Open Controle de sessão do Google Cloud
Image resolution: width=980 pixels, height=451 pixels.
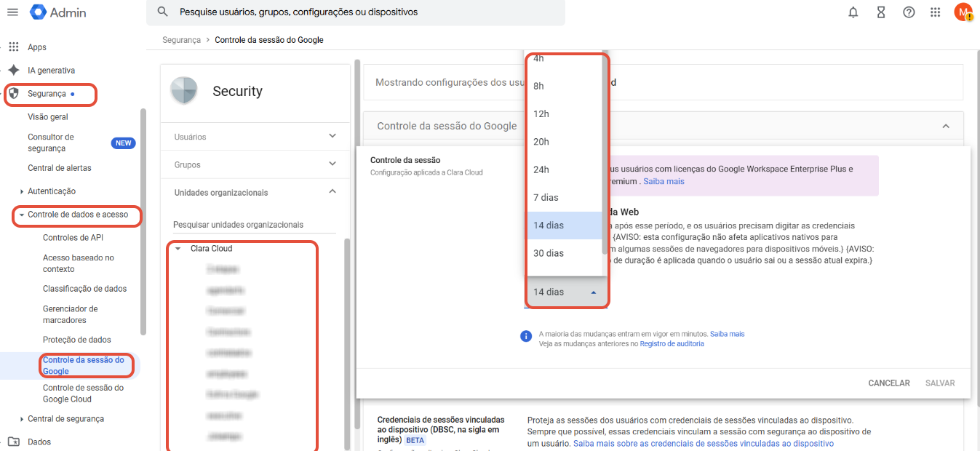point(84,394)
